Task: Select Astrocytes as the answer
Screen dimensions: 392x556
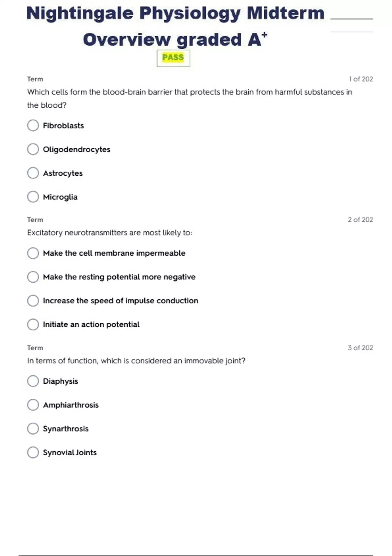Action: [33, 173]
